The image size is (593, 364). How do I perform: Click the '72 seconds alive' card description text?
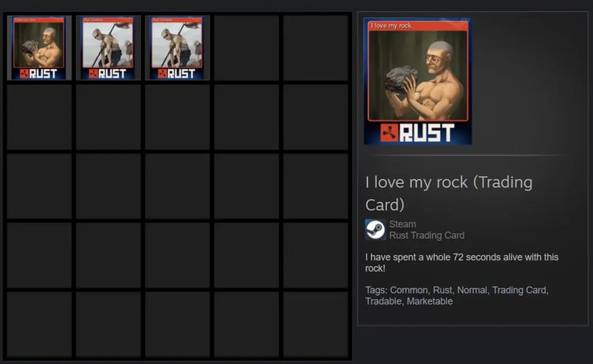461,263
